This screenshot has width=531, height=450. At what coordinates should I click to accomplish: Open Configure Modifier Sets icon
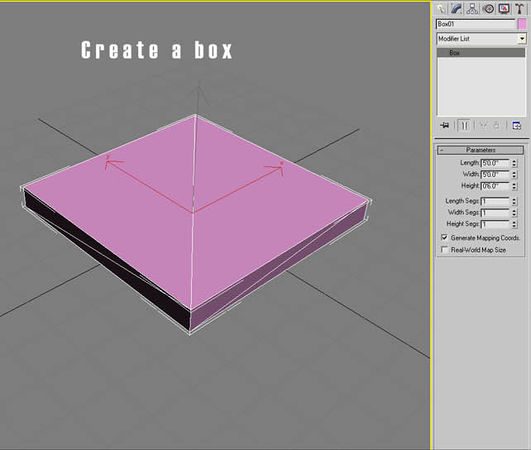point(516,126)
